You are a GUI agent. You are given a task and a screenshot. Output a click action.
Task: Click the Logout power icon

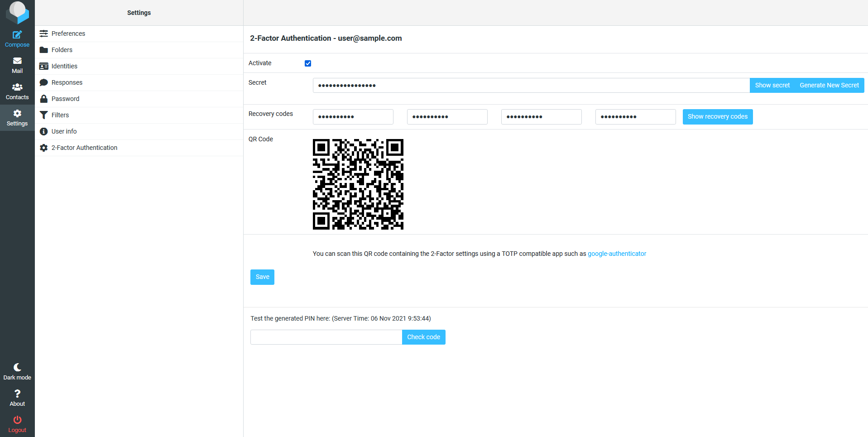[17, 420]
